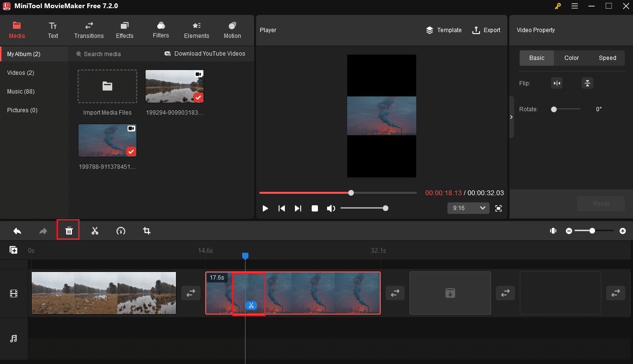
Task: Open the 9:16 aspect ratio dropdown
Action: 468,208
